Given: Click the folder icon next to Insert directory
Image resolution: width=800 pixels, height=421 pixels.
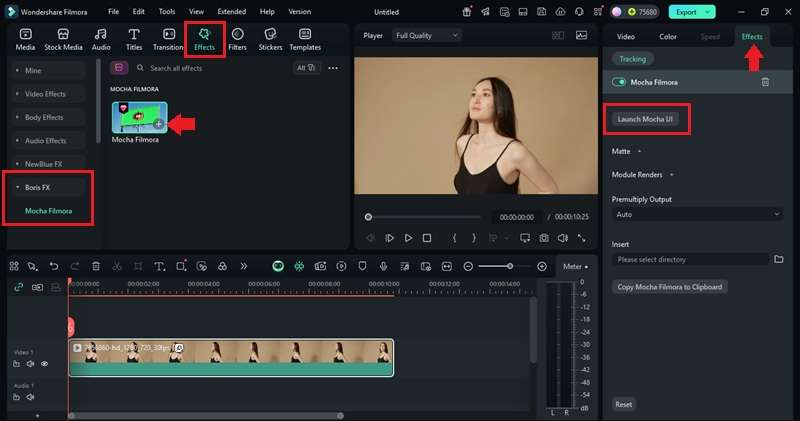Looking at the screenshot, I should pyautogui.click(x=779, y=259).
